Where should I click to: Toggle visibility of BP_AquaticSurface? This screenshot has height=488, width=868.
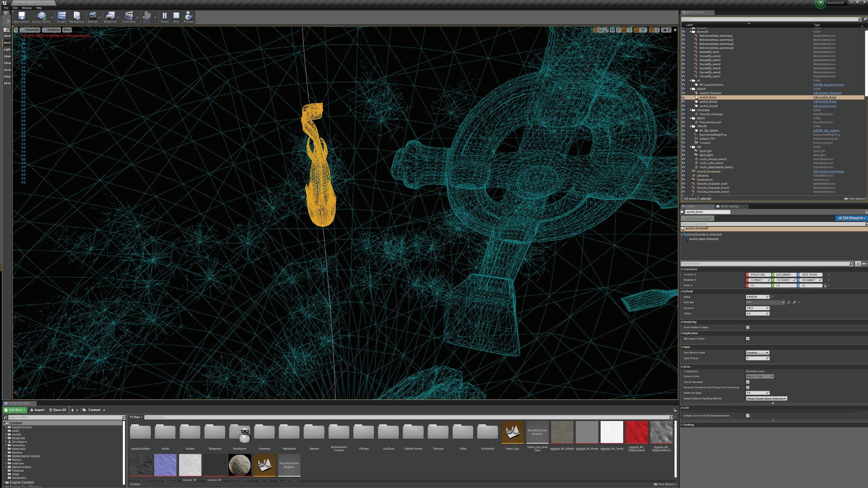[683, 85]
